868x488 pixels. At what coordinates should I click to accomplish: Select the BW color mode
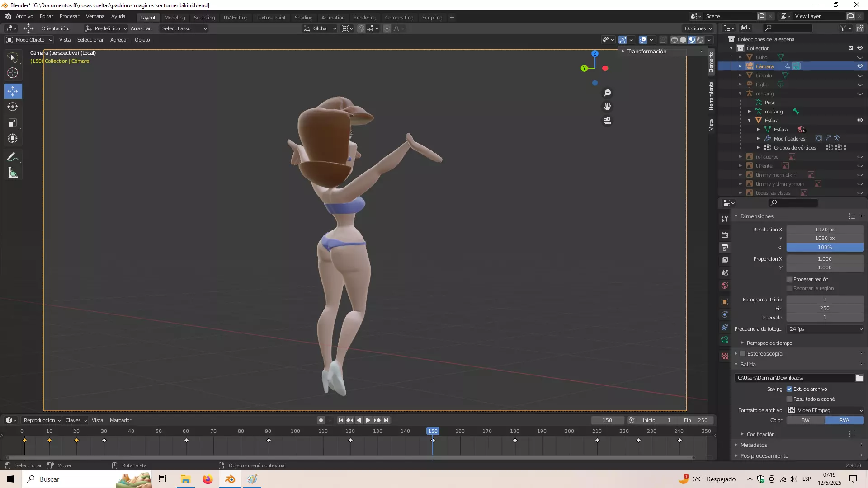(x=806, y=420)
